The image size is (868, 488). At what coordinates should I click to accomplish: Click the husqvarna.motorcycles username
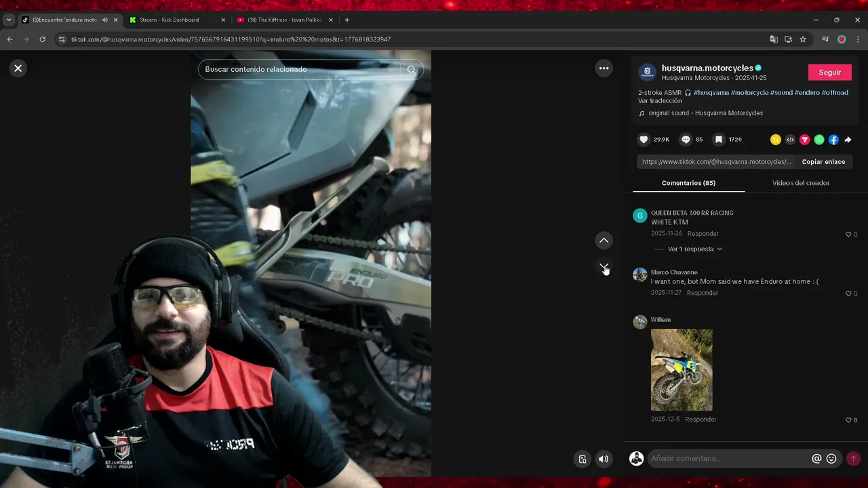(707, 68)
